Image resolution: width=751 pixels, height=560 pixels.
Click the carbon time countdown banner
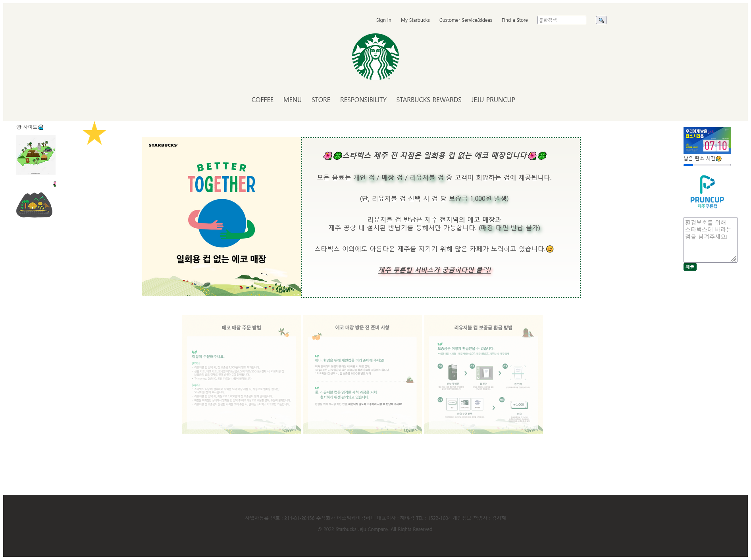[x=707, y=140]
